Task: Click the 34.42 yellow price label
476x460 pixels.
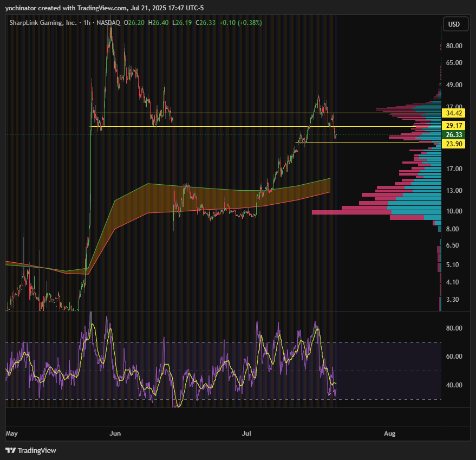Action: [454, 113]
